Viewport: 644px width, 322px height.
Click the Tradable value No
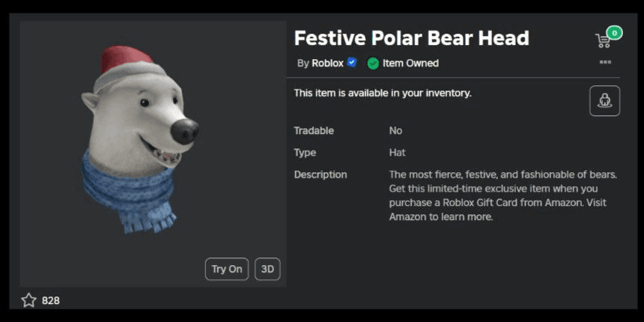pos(395,130)
